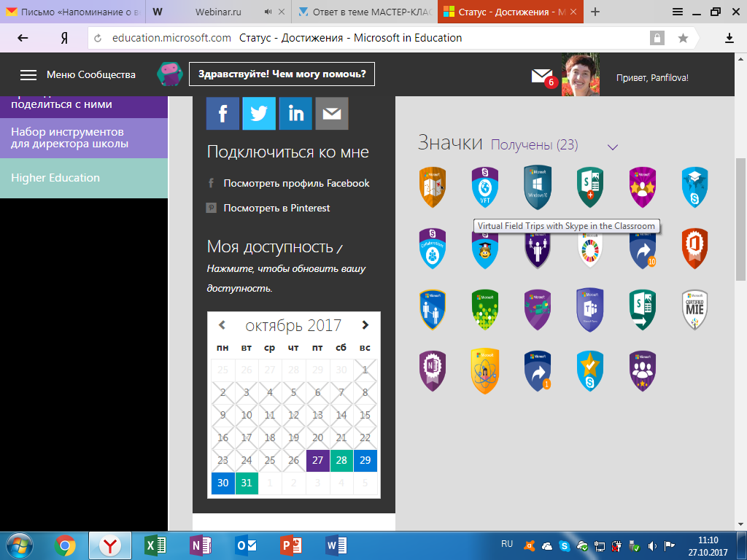Share via Facebook icon
The image size is (747, 560).
(x=222, y=113)
